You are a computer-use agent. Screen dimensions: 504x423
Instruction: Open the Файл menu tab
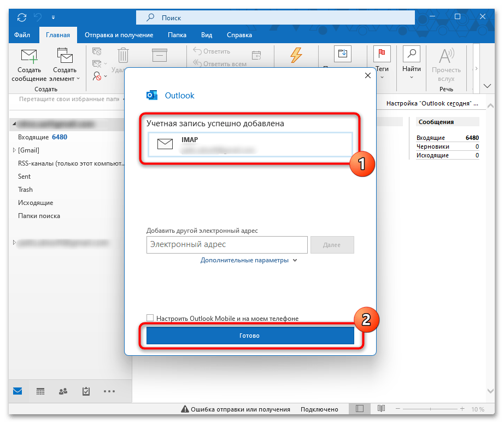(22, 35)
